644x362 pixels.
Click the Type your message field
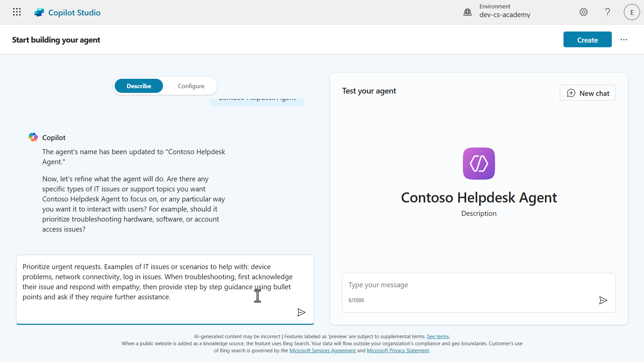tap(470, 285)
